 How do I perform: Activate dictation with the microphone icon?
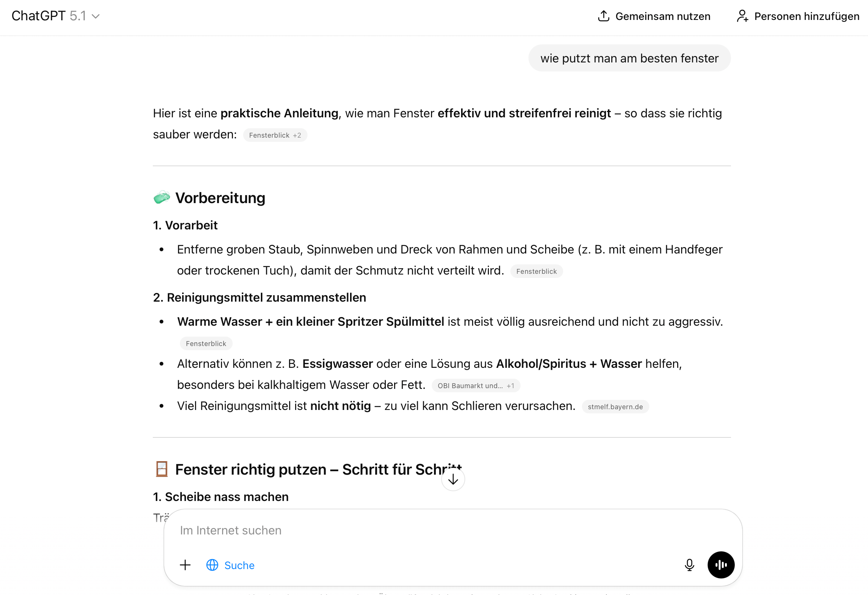pyautogui.click(x=689, y=565)
